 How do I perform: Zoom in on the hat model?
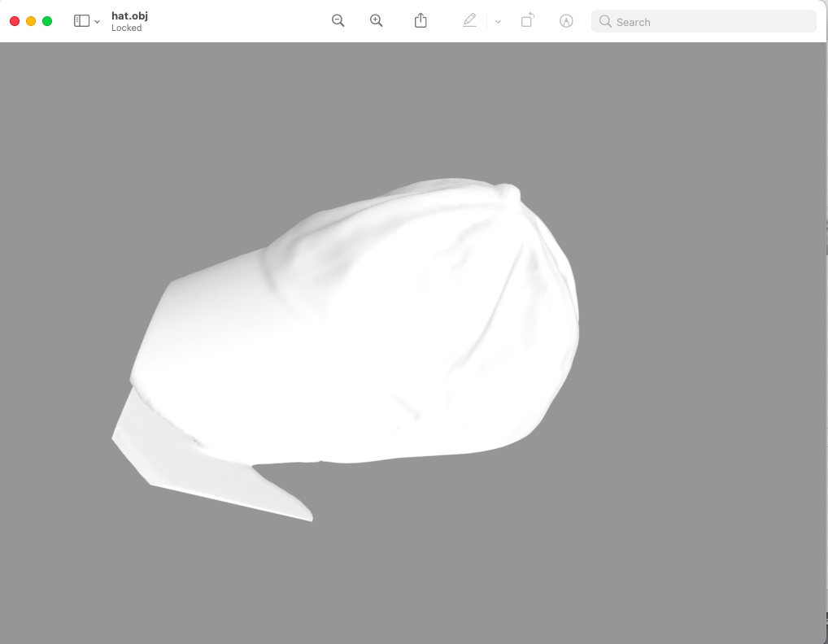376,20
